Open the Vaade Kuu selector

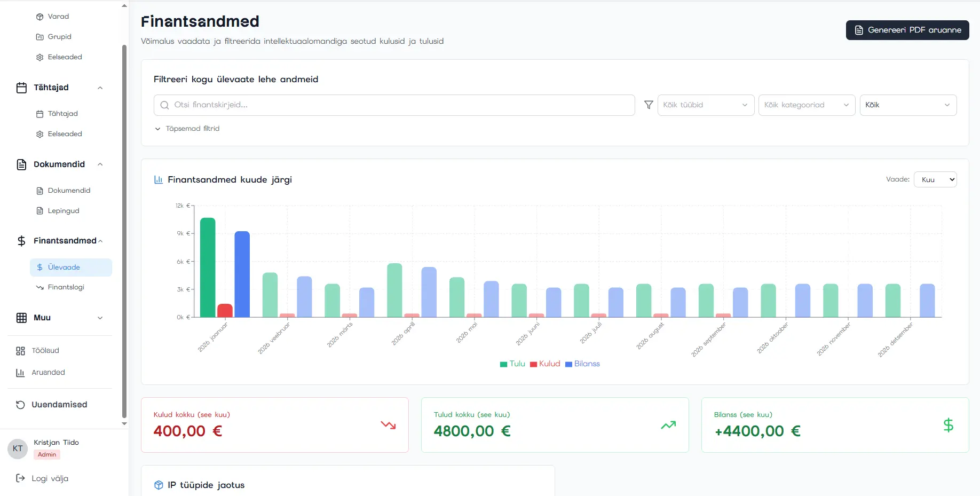935,179
